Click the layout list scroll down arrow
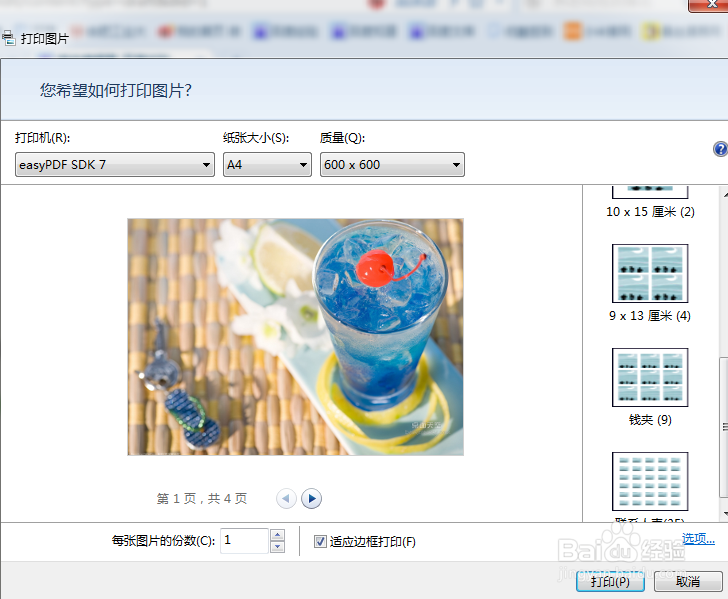This screenshot has width=728, height=599. (724, 514)
